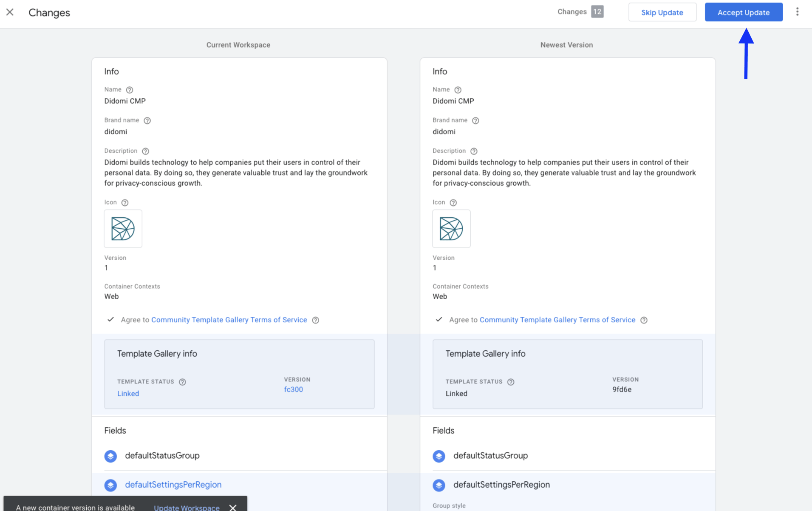Accept the template update
The image size is (812, 511).
(x=743, y=12)
